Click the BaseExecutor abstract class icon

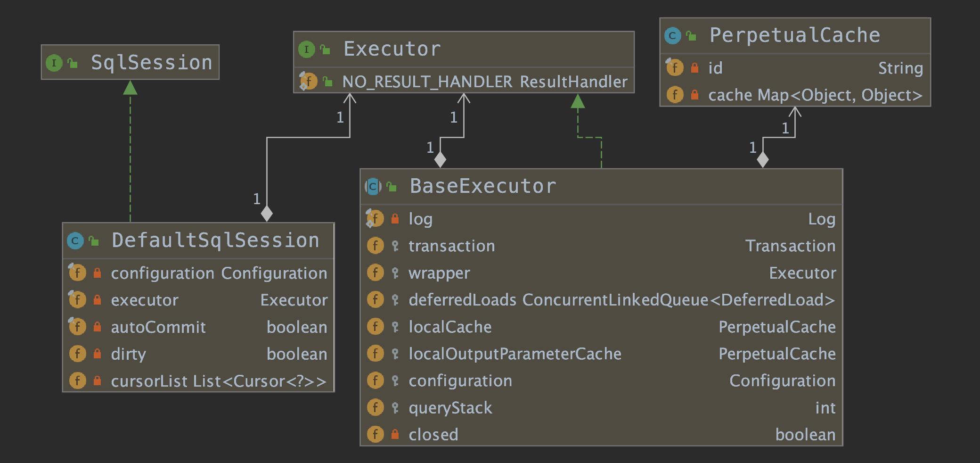373,187
